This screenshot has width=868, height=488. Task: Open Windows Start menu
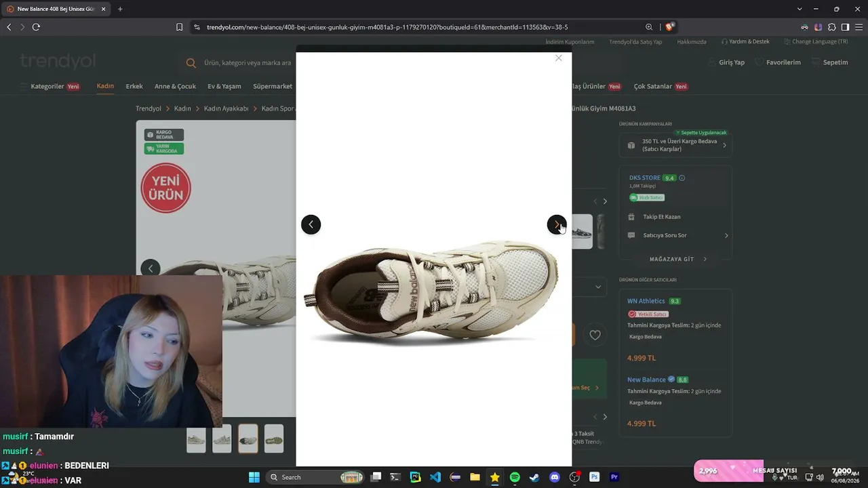click(254, 477)
